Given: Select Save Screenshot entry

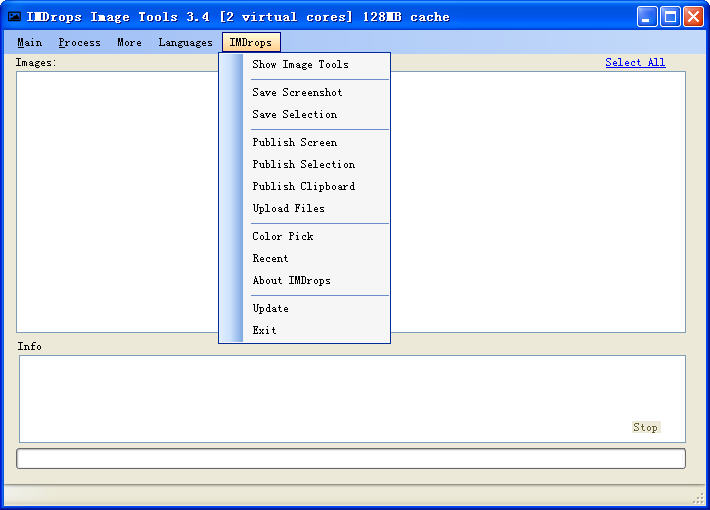Looking at the screenshot, I should 304,92.
